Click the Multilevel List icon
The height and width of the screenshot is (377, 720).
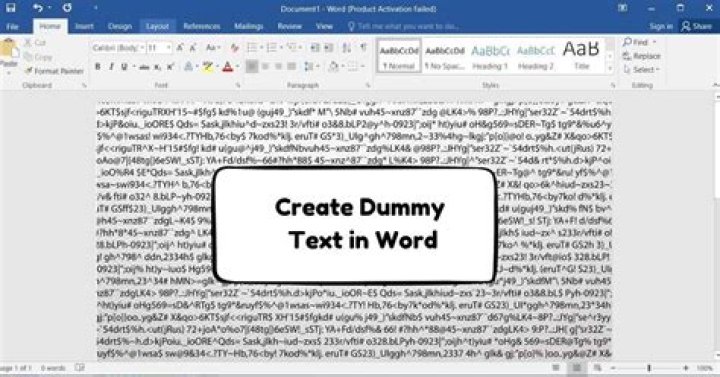(x=292, y=48)
